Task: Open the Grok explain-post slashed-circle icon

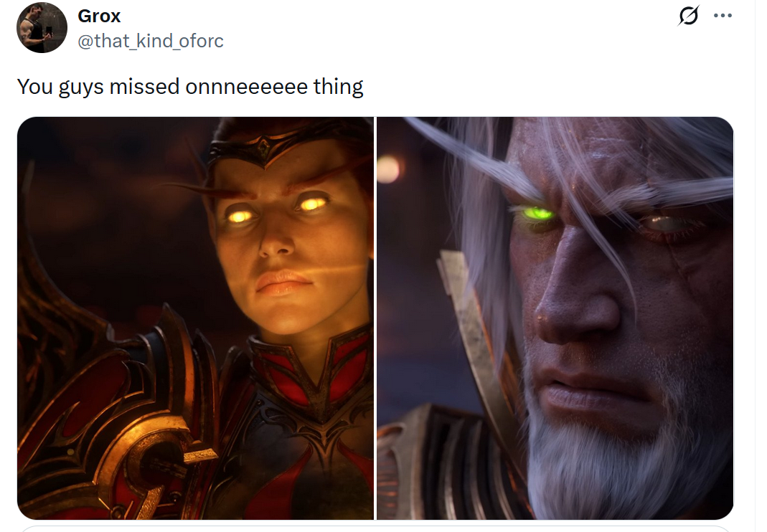Action: [688, 16]
